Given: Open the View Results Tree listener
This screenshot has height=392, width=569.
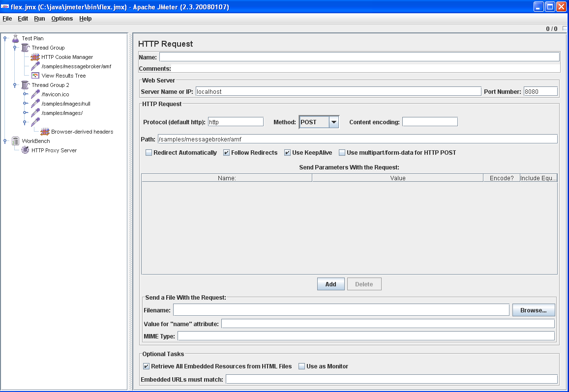Looking at the screenshot, I should pos(35,76).
